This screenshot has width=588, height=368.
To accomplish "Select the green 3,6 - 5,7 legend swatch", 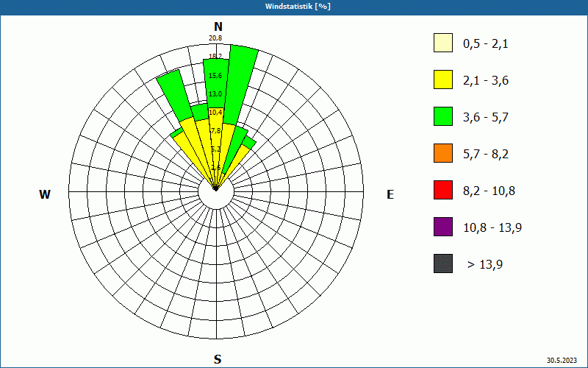I will (443, 116).
